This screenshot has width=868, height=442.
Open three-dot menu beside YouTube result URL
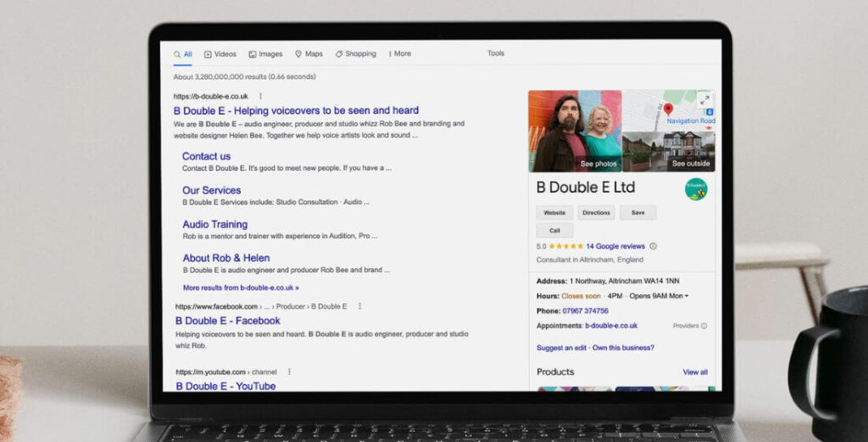[289, 372]
